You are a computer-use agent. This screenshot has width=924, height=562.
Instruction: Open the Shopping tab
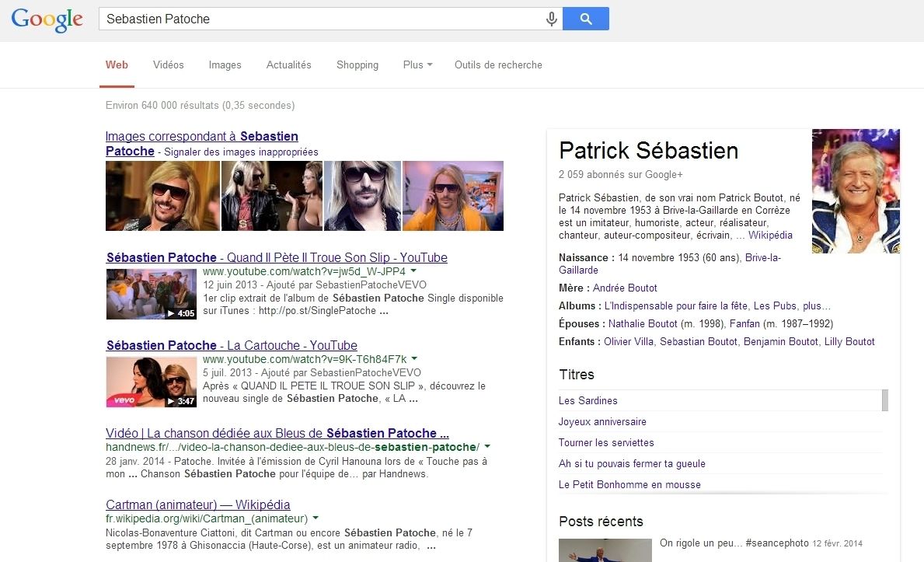(357, 65)
